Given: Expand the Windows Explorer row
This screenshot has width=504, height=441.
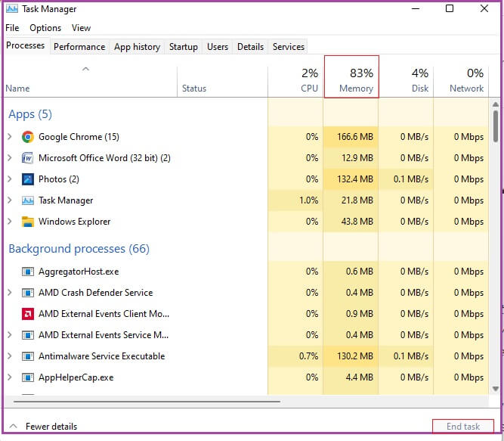Looking at the screenshot, I should point(10,222).
